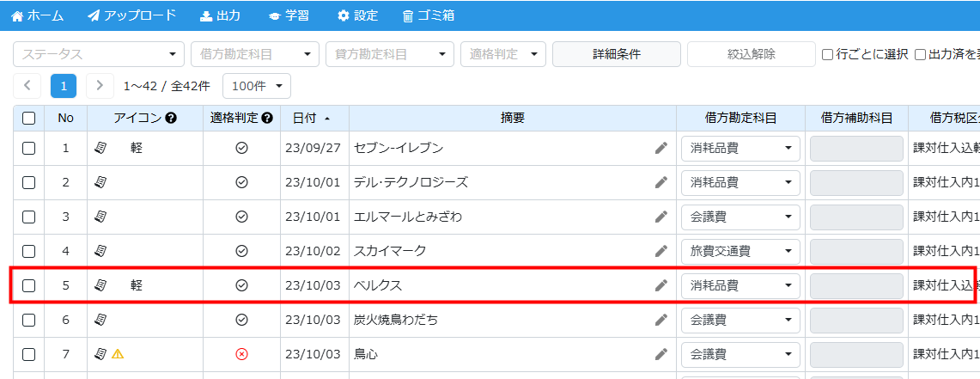
Task: Click the help icon beside 適格判定 header
Action: tap(267, 119)
